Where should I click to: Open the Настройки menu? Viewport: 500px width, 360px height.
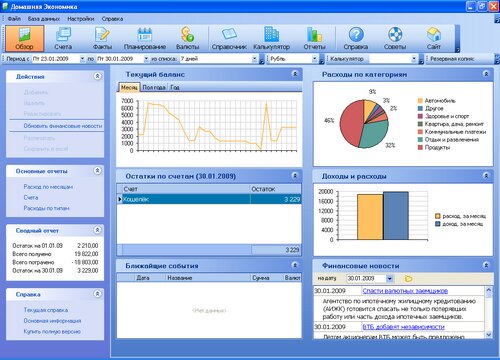click(x=81, y=19)
